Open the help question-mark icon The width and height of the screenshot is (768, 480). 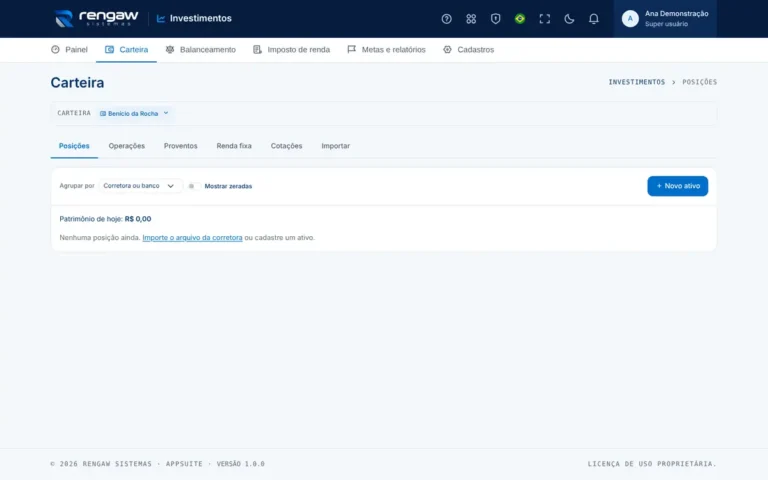point(446,19)
